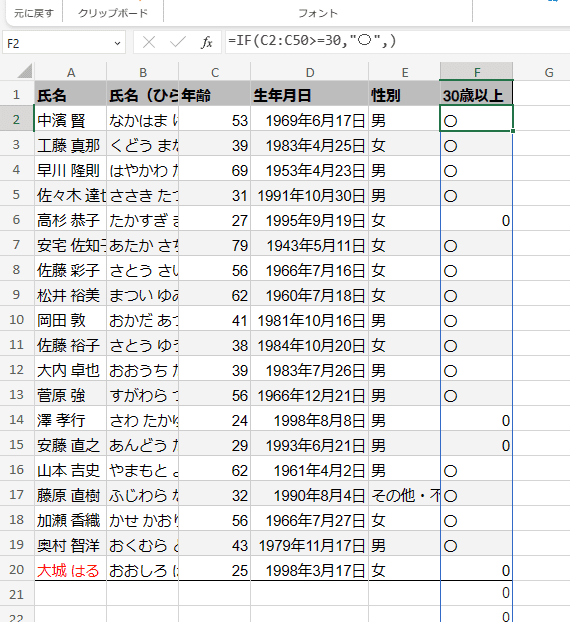Screen dimensions: 570x622
Task: Select age cell 25 in row 20
Action: pyautogui.click(x=215, y=569)
